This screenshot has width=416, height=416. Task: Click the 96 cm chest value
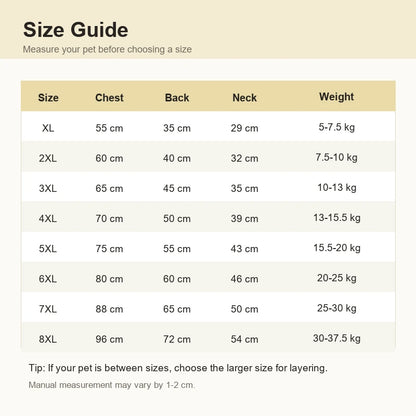point(109,339)
